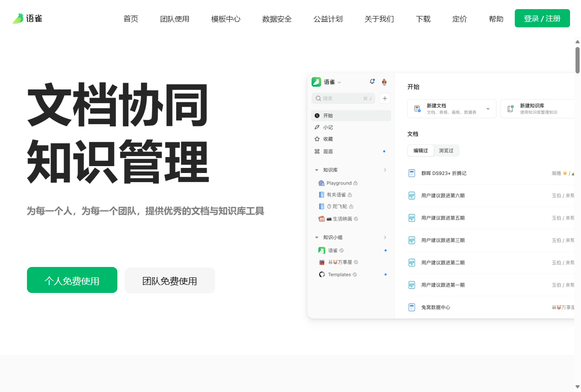The width and height of the screenshot is (581, 392).
Task: Click the 个人免费使用 button
Action: 72,280
